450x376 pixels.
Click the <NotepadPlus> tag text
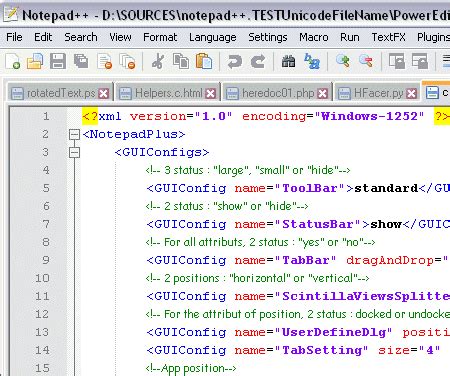(134, 134)
